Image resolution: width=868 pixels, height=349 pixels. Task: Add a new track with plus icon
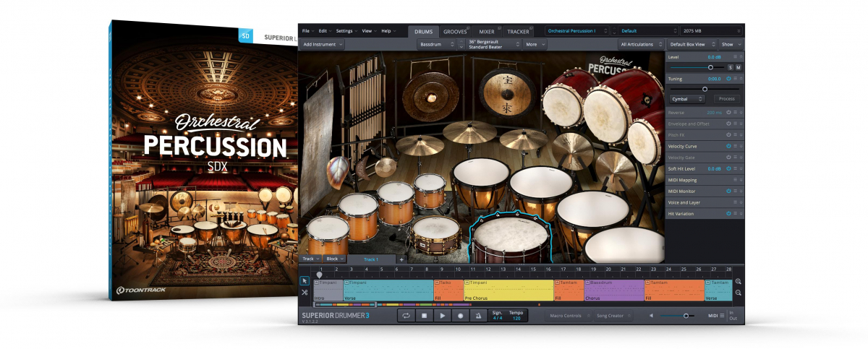tap(401, 259)
